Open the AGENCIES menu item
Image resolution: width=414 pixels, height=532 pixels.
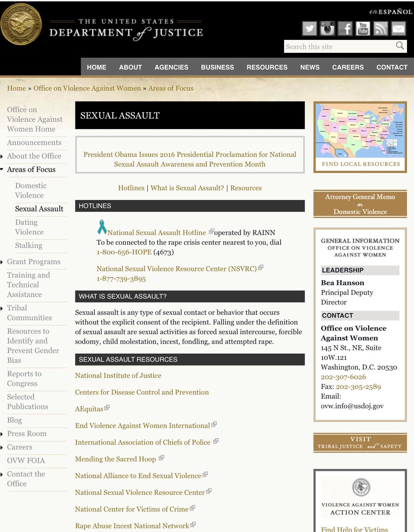click(172, 67)
